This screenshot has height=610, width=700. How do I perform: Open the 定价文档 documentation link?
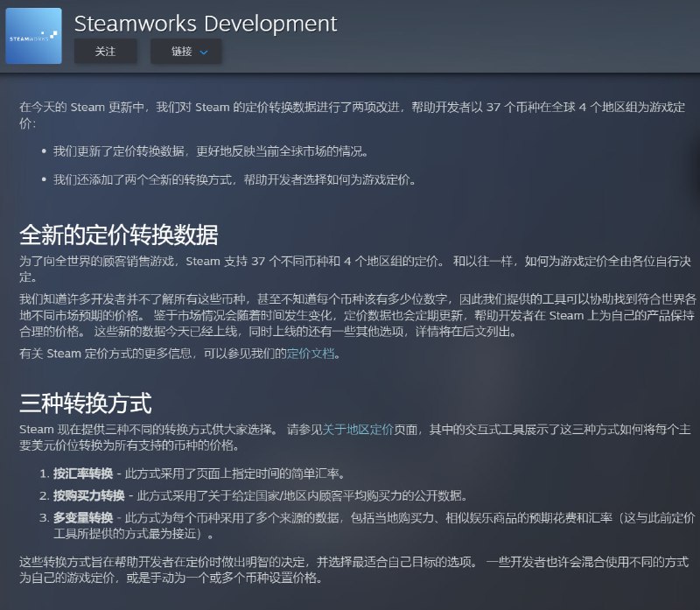311,354
